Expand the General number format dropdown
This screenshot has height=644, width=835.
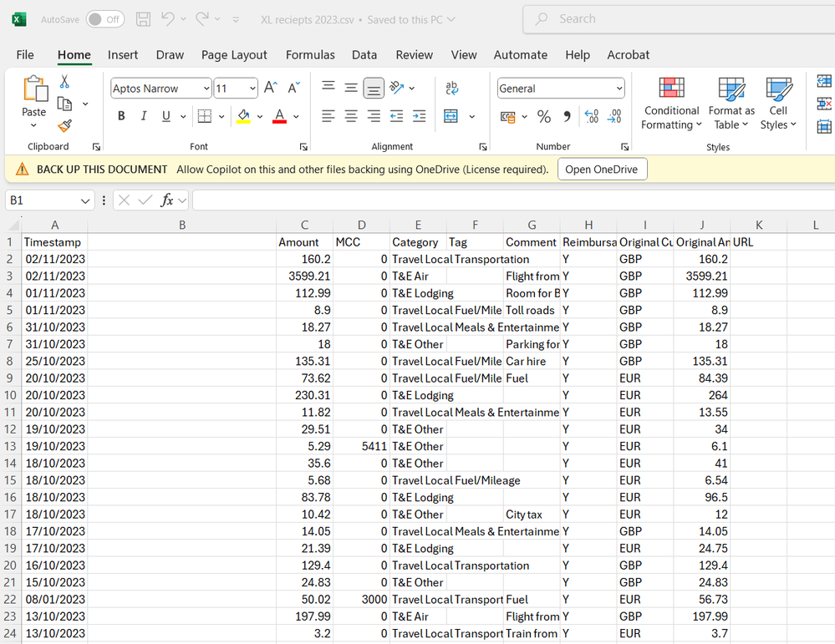coord(619,89)
